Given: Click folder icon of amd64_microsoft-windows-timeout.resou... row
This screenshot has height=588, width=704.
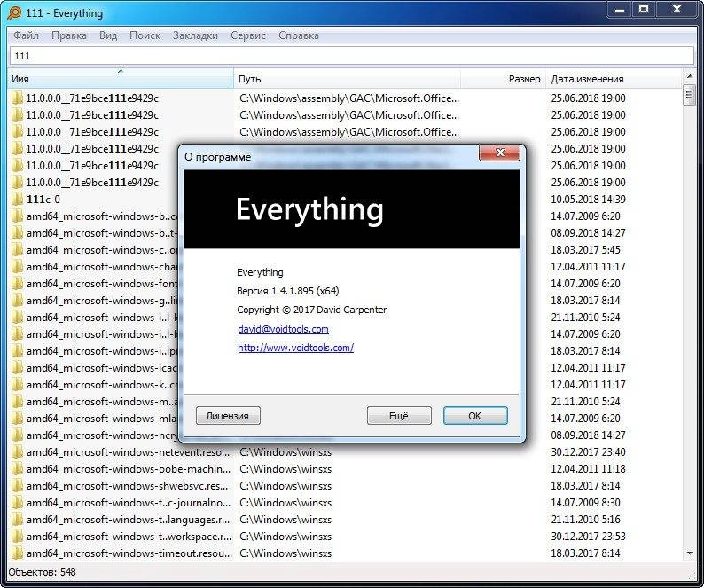Looking at the screenshot, I should coord(17,553).
